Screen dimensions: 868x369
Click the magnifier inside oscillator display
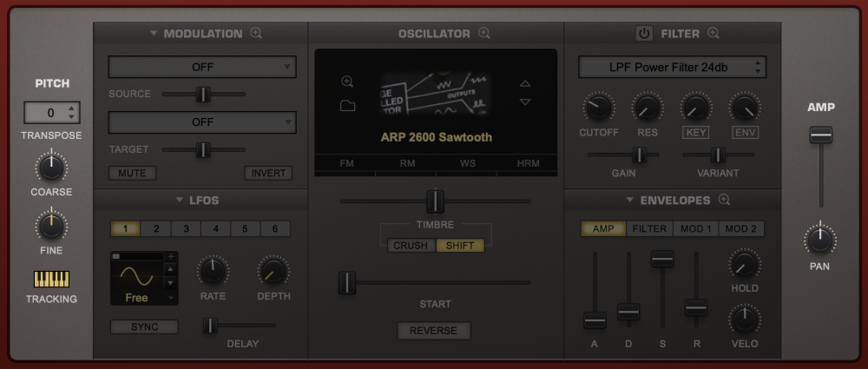coord(347,82)
